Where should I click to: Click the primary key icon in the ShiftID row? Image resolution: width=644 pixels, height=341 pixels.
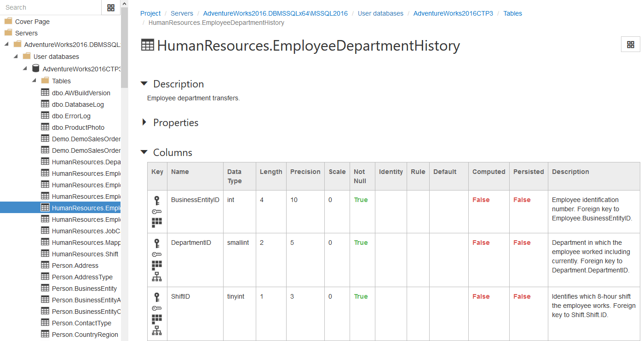(x=157, y=297)
